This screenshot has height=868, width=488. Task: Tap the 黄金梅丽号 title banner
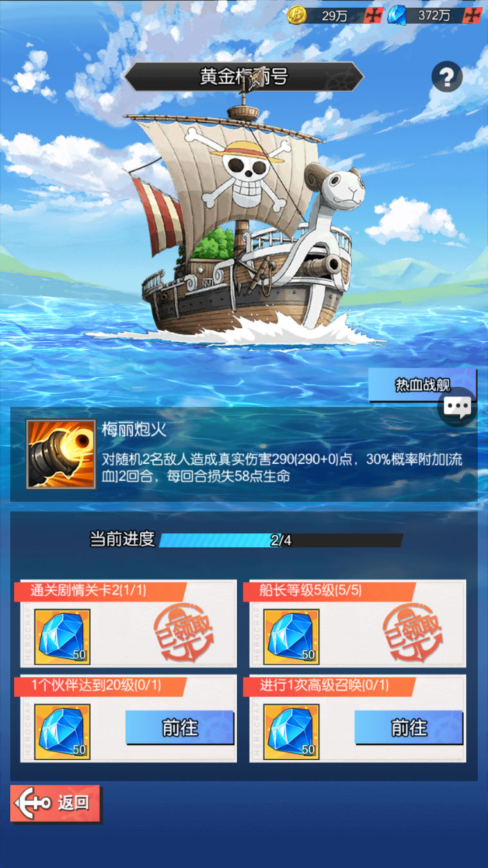tap(244, 77)
